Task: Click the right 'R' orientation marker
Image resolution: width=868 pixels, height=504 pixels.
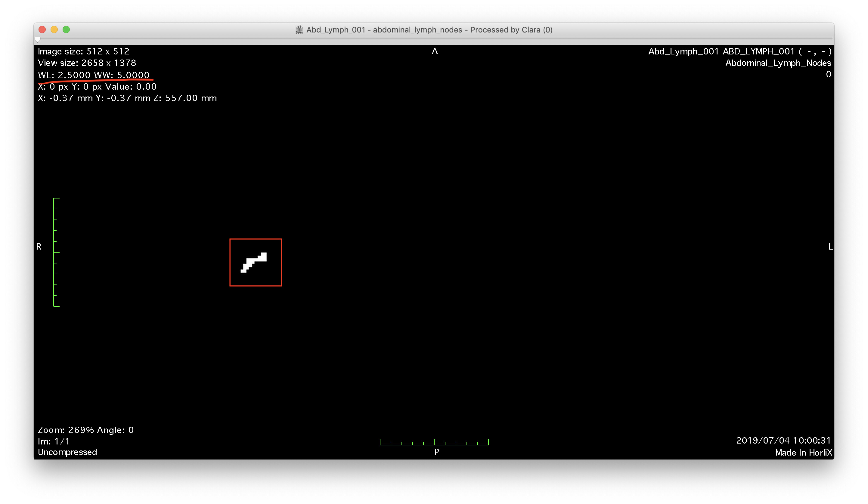Action: 39,247
